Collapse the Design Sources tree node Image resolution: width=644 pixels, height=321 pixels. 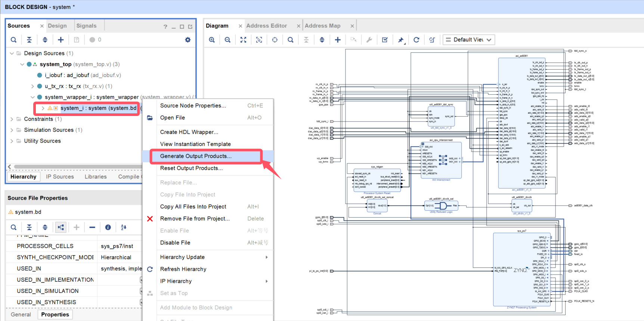click(12, 53)
